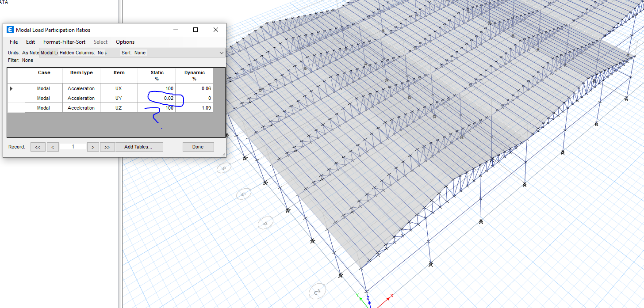Click the Static % column header
Image resolution: width=644 pixels, height=308 pixels.
point(157,75)
